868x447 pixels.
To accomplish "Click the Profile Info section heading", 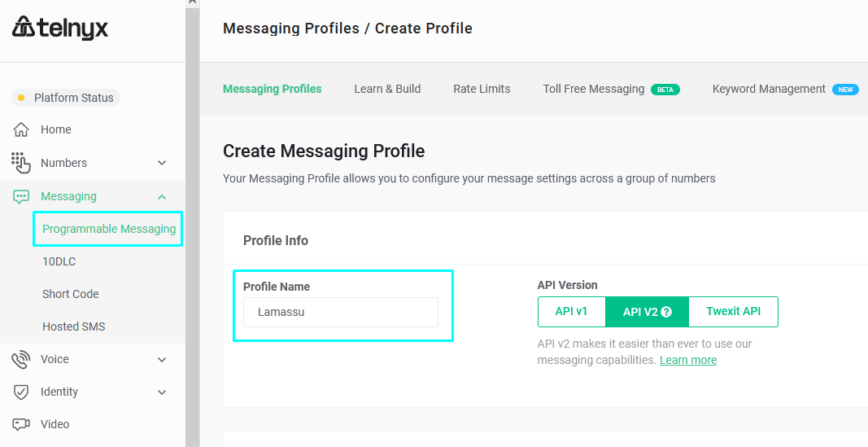I will click(276, 240).
